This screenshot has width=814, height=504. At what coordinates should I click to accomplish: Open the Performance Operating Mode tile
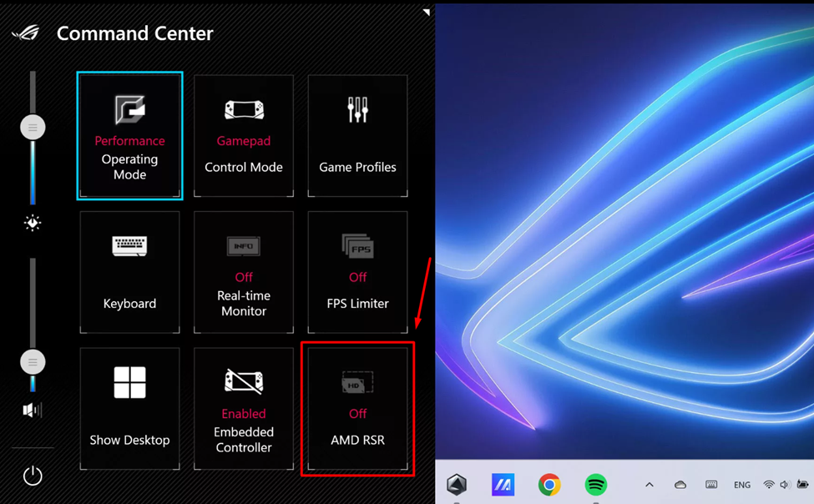pos(129,136)
